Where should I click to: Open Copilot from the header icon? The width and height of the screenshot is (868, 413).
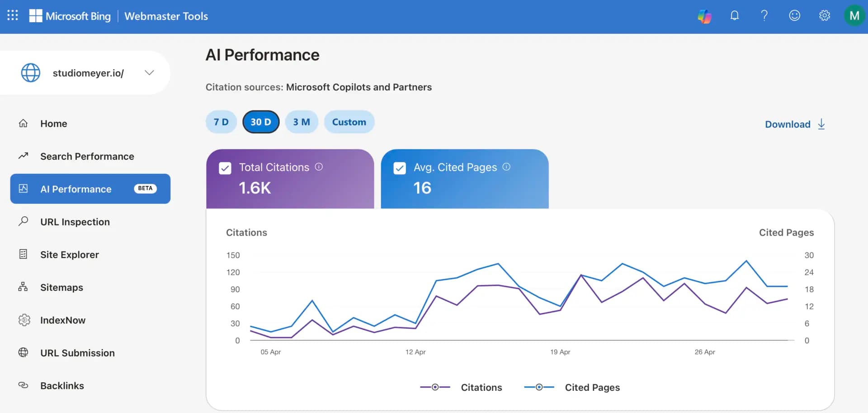(704, 16)
